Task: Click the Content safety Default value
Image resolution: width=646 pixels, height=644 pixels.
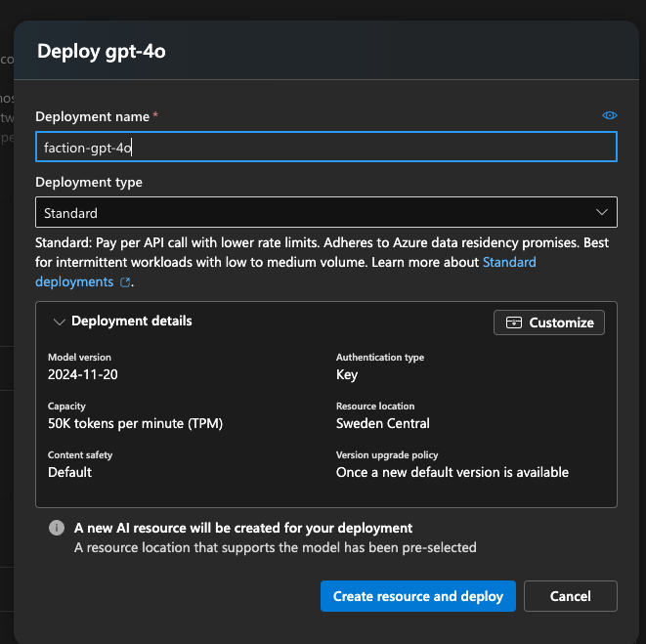Action: click(69, 472)
